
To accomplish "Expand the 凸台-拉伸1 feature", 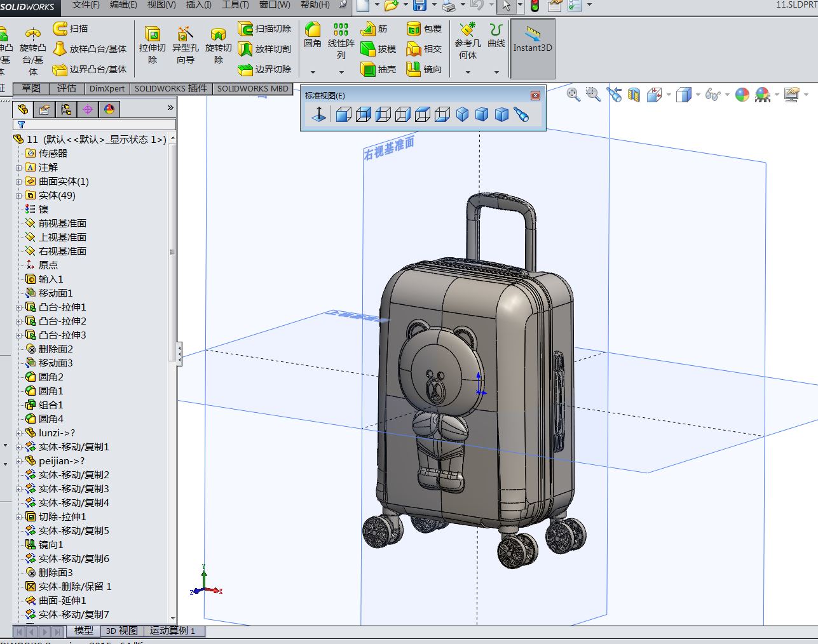I will [18, 307].
